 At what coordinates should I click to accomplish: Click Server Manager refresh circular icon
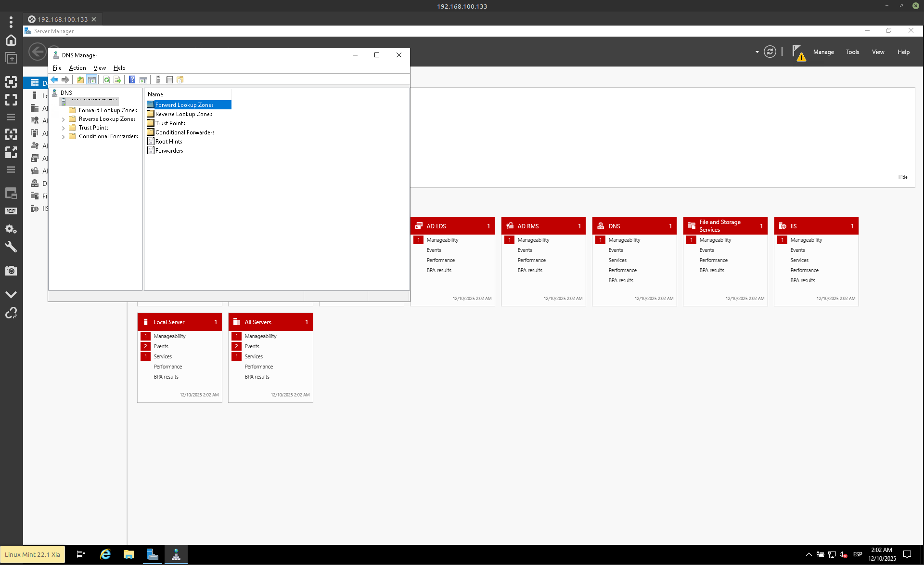pyautogui.click(x=770, y=52)
